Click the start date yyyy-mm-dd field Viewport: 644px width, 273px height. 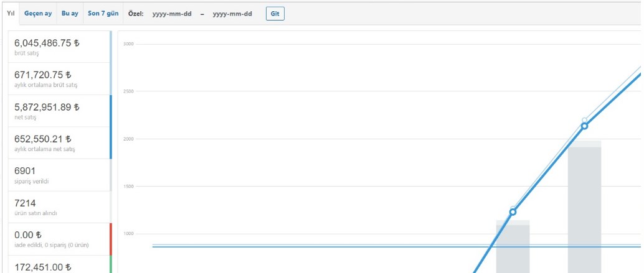click(172, 14)
